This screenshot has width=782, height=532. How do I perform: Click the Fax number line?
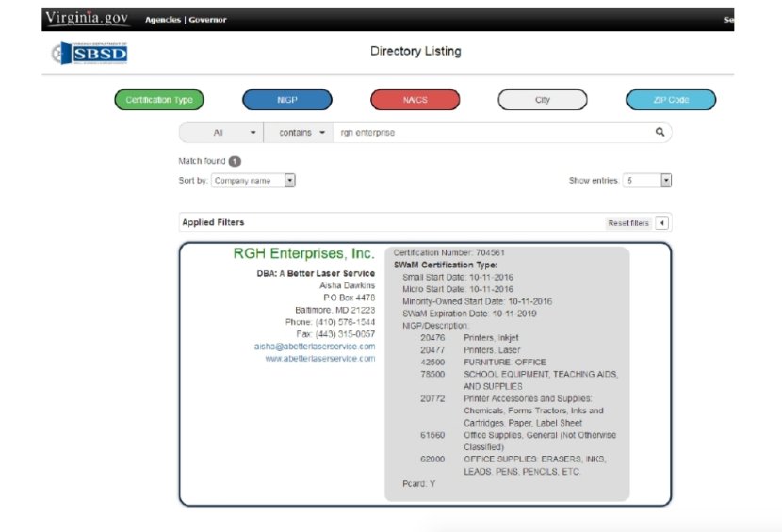335,334
